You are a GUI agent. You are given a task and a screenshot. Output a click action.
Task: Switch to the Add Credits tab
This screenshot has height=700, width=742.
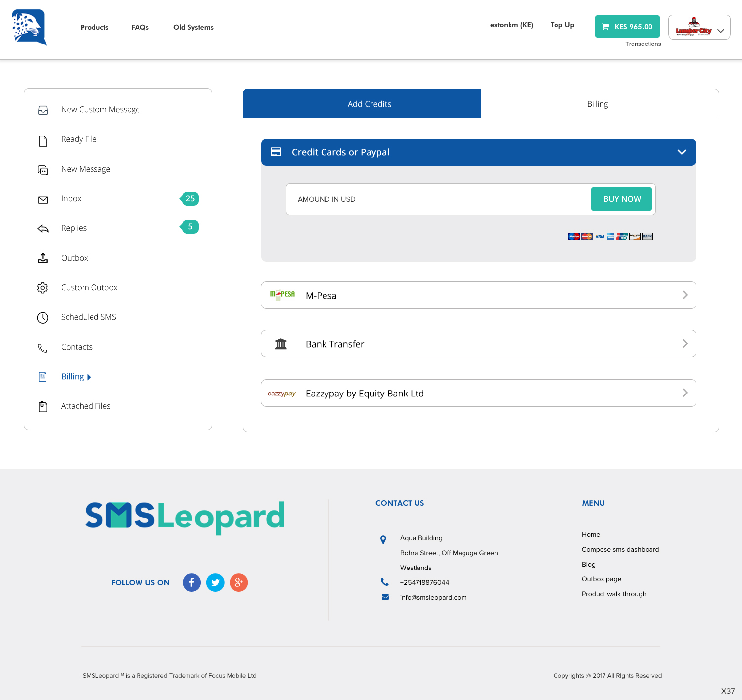[362, 104]
